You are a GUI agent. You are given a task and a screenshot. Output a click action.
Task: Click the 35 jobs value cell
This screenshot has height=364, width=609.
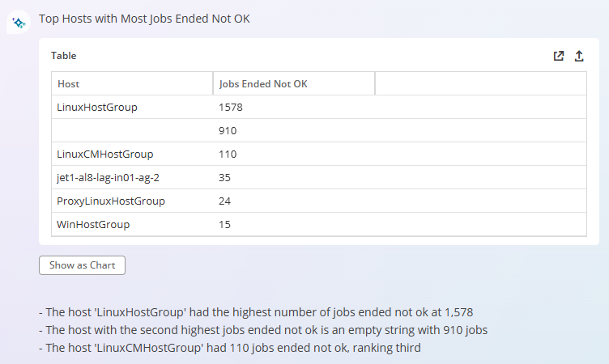point(294,177)
